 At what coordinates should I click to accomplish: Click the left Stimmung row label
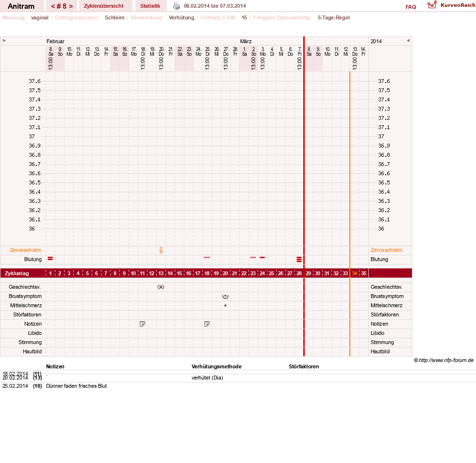pyautogui.click(x=30, y=342)
